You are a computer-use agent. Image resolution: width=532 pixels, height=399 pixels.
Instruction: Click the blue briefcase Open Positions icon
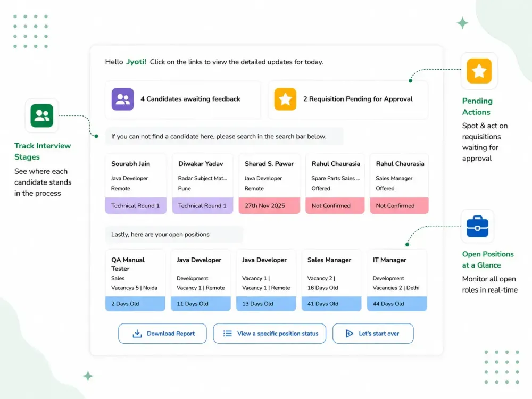click(x=477, y=226)
